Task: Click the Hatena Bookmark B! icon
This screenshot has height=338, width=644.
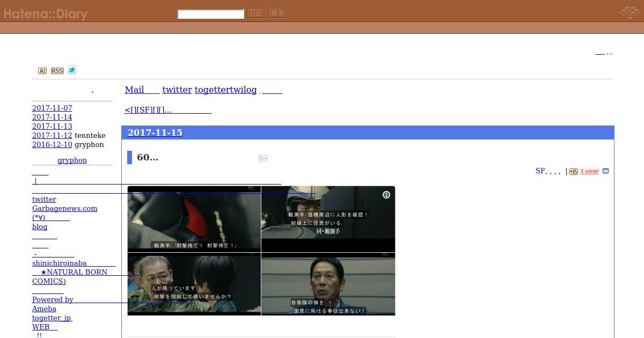Action: (x=574, y=172)
